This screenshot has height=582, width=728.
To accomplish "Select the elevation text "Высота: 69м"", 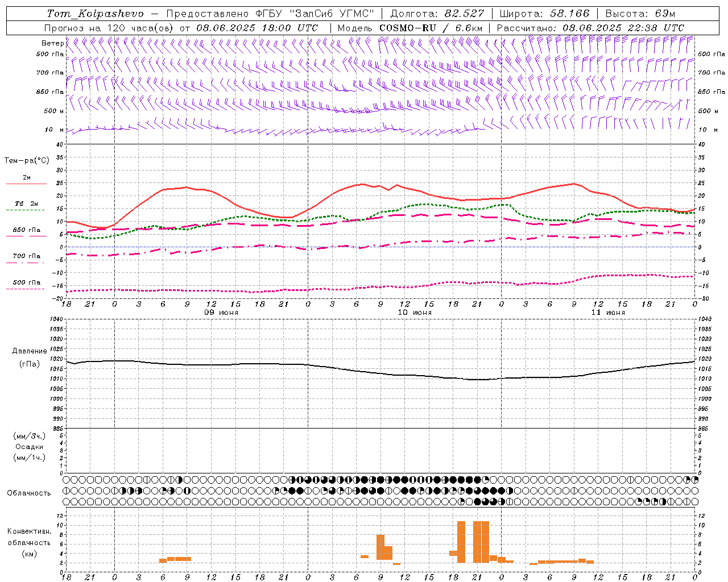I will point(641,14).
